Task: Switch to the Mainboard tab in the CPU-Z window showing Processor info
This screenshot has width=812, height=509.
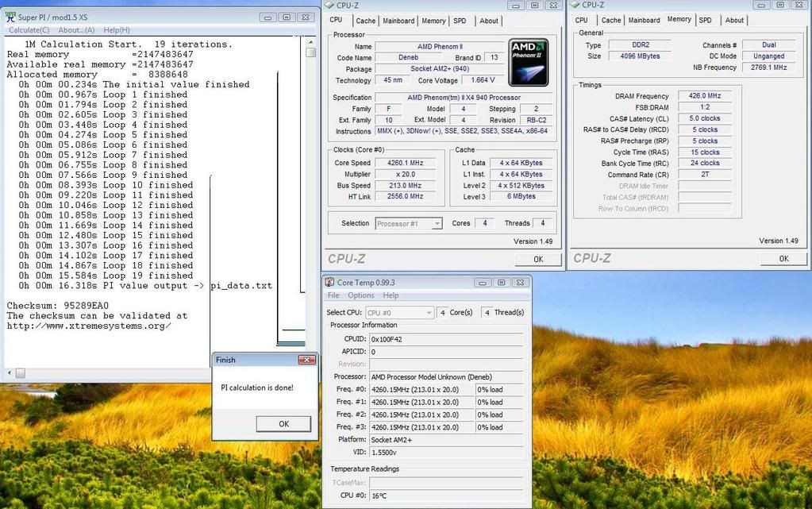Action: (398, 21)
